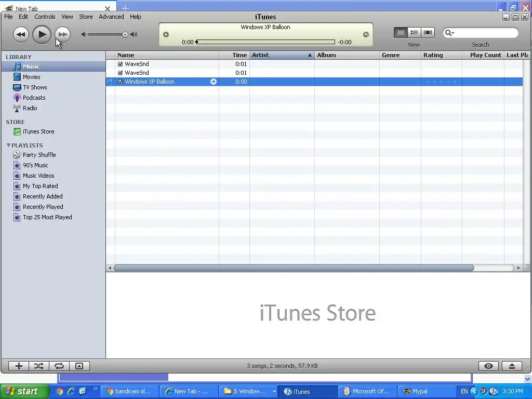Switch to Cover Flow view
The height and width of the screenshot is (399, 532).
pyautogui.click(x=428, y=33)
